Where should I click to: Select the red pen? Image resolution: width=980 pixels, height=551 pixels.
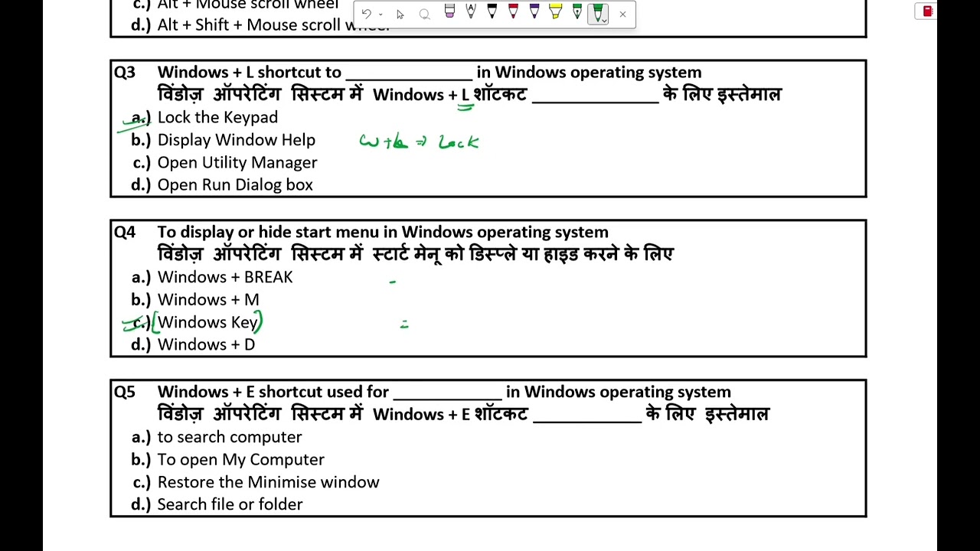pyautogui.click(x=513, y=11)
